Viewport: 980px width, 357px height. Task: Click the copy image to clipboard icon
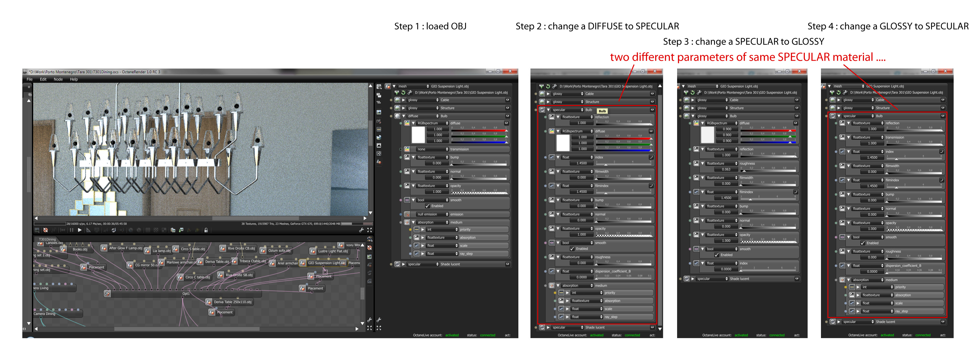tap(173, 230)
